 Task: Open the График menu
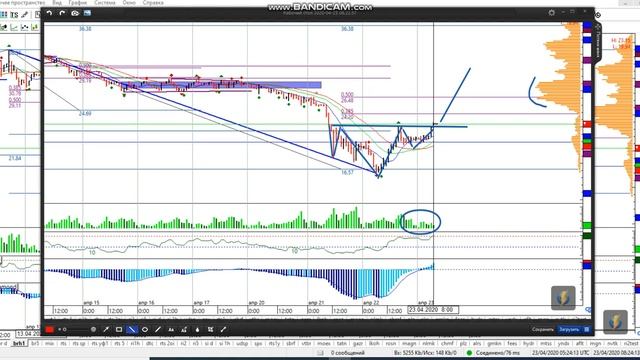pos(78,2)
